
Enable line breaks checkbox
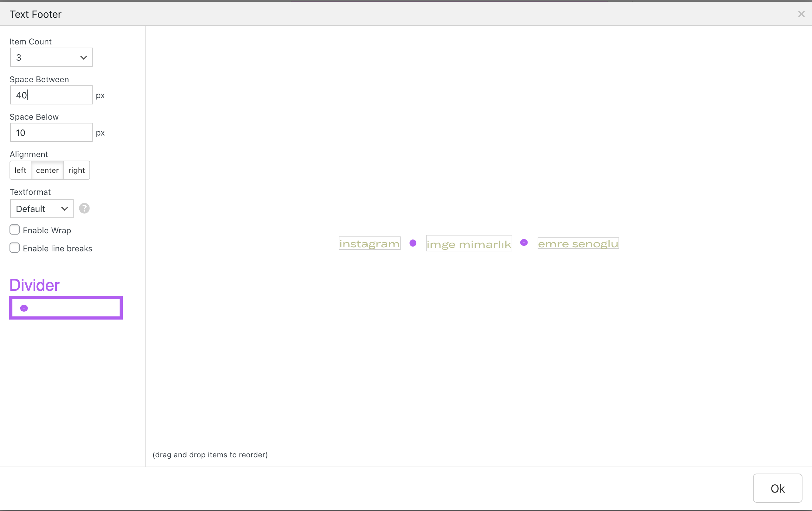click(x=15, y=248)
